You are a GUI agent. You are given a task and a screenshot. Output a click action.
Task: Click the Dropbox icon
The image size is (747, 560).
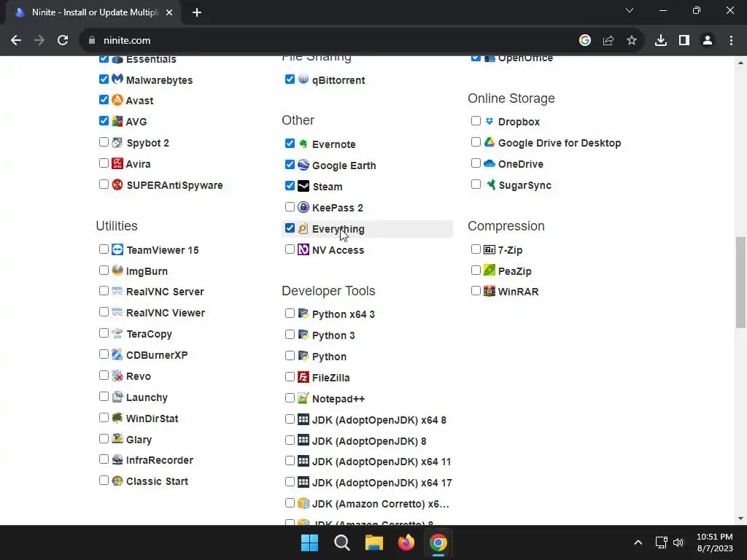[489, 121]
